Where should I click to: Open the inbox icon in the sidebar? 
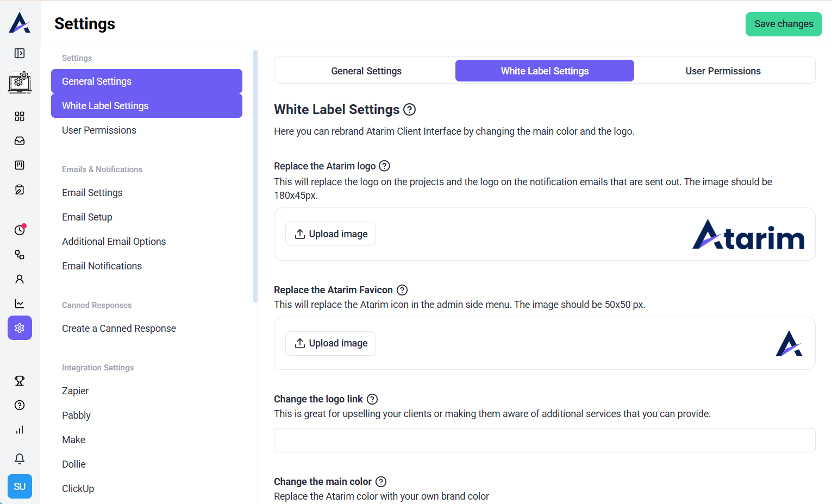20,141
